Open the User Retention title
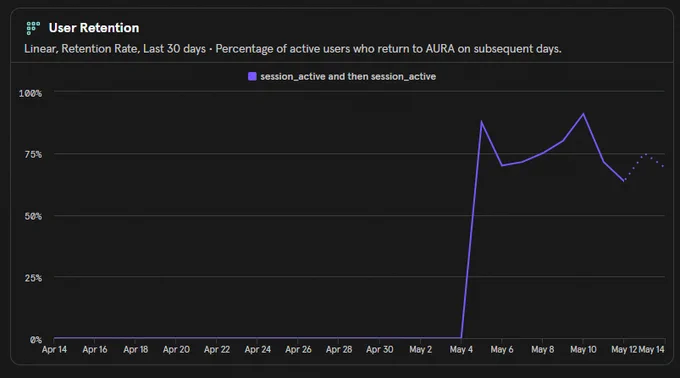Viewport: 680px width, 378px height. 94,28
